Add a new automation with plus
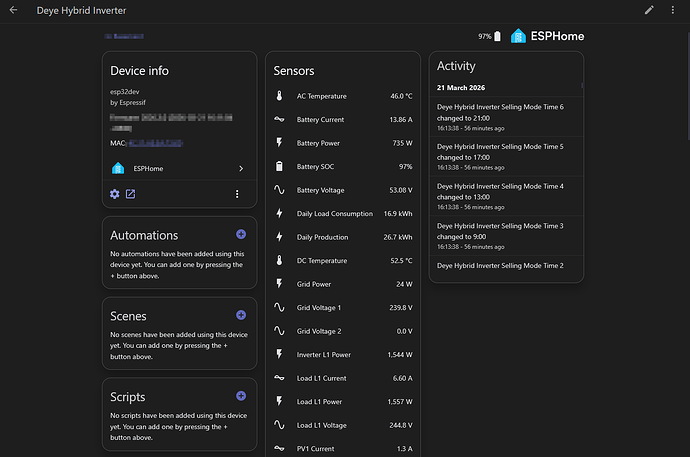Screen dimensions: 690x457 [x=240, y=234]
